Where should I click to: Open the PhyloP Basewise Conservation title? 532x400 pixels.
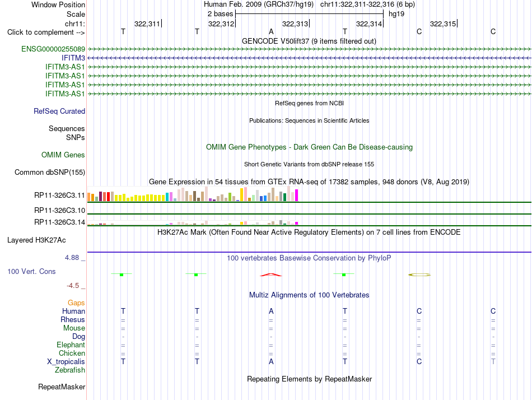(309, 258)
